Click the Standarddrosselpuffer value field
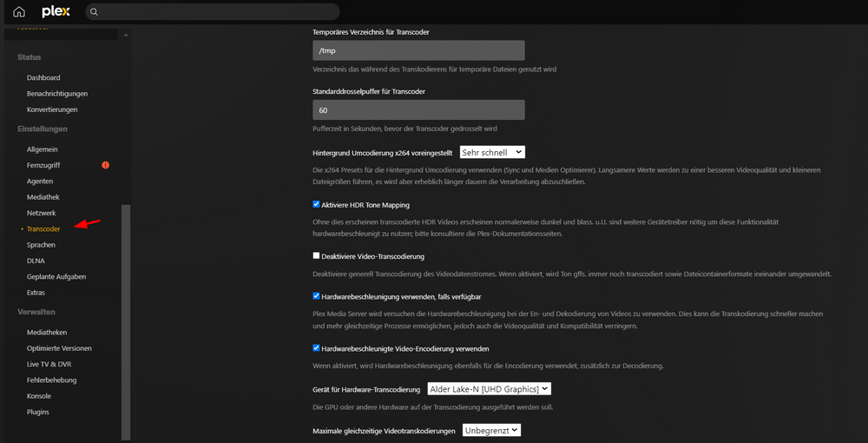Screen dimensions: 868x443 click(418, 109)
